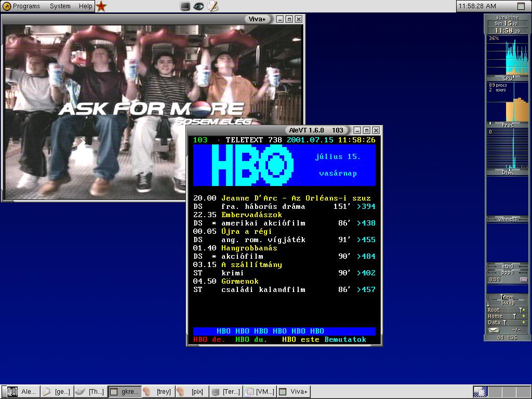Toggle the ppp0 connect button in gkrellm
The image size is (532, 399).
(x=523, y=280)
